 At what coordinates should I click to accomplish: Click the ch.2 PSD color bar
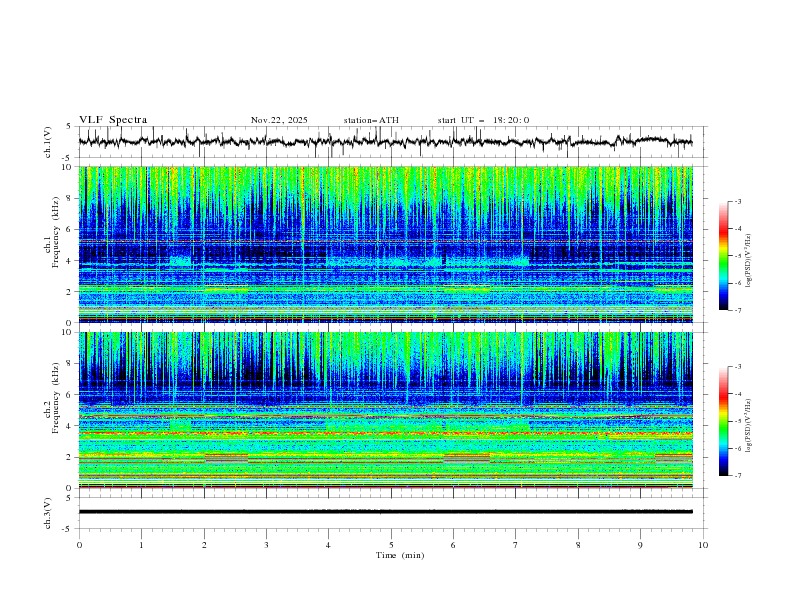tap(723, 421)
